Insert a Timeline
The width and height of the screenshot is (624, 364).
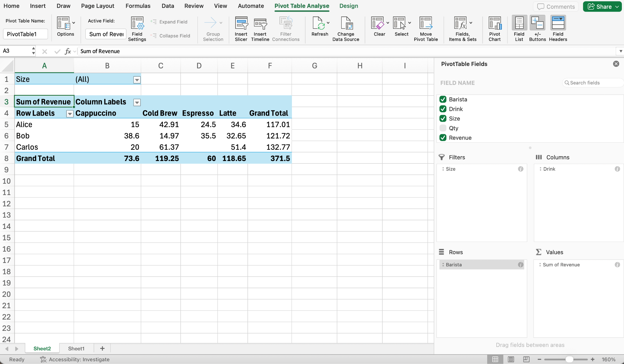point(260,29)
